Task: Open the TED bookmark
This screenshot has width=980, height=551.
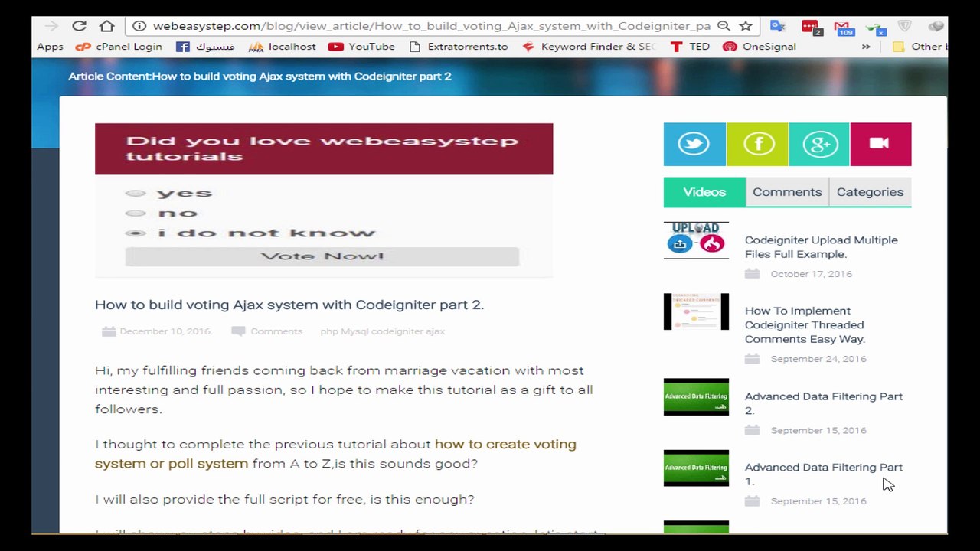Action: pyautogui.click(x=690, y=47)
